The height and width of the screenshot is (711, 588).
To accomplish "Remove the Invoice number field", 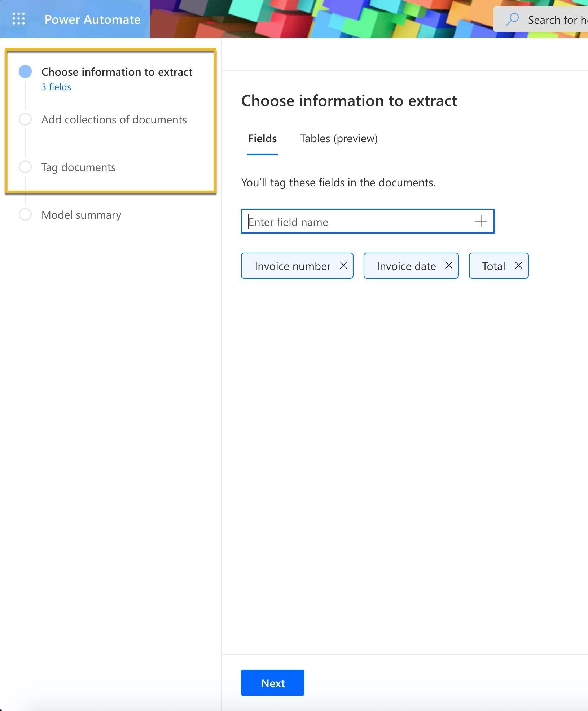I will coord(343,266).
